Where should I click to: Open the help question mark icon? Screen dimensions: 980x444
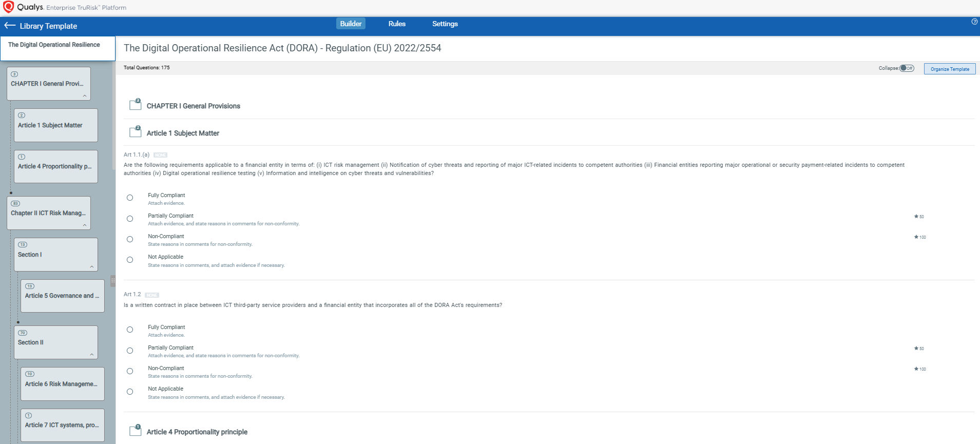click(x=974, y=22)
